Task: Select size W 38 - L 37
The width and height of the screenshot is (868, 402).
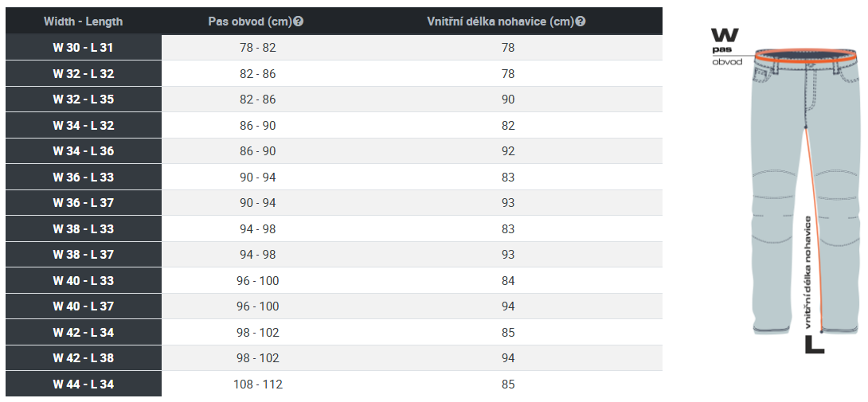Action: 334,255
